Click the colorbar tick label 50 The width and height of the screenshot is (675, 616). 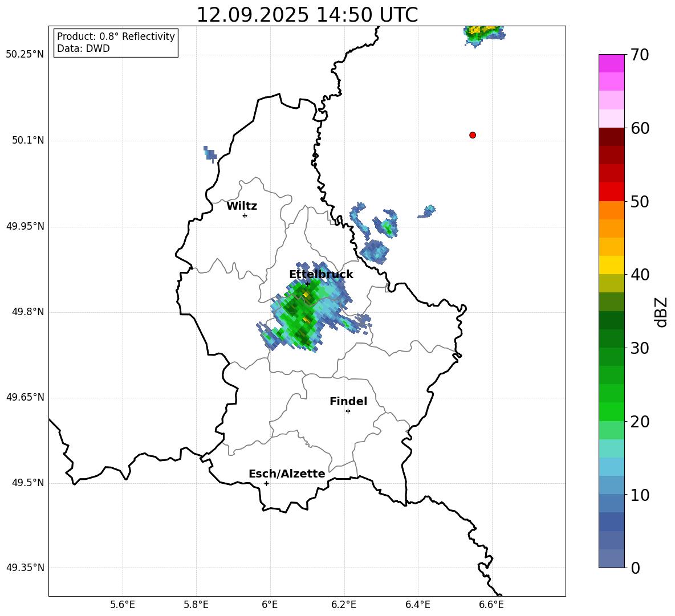[x=640, y=201]
